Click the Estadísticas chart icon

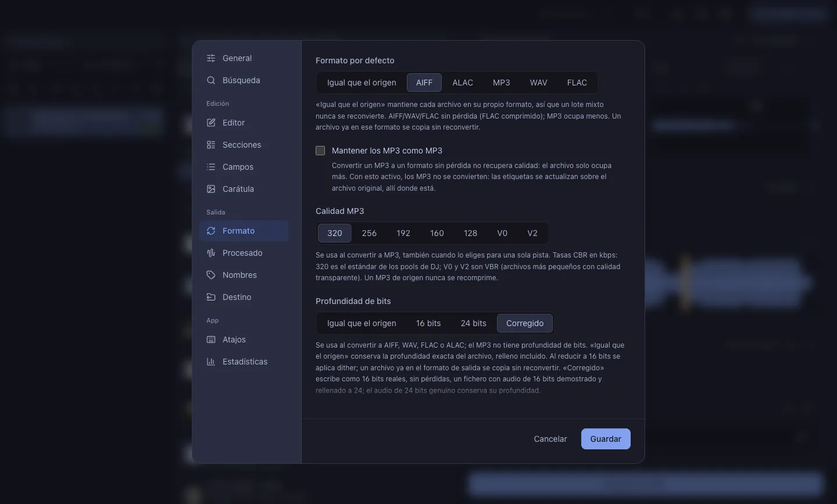click(x=211, y=362)
